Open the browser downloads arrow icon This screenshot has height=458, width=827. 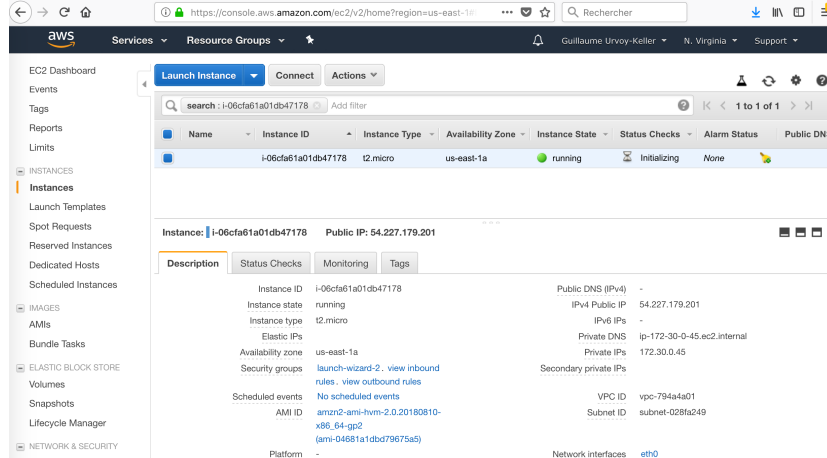click(x=756, y=12)
